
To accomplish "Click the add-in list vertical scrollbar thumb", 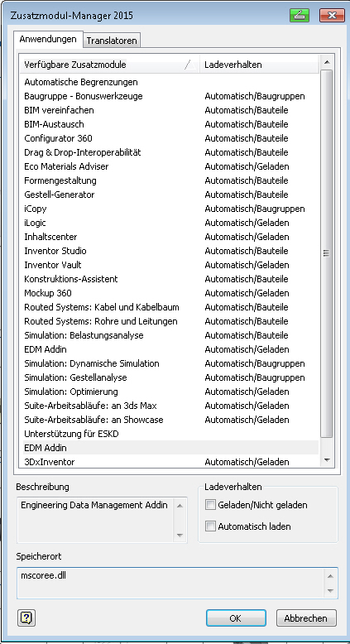I will (x=327, y=253).
